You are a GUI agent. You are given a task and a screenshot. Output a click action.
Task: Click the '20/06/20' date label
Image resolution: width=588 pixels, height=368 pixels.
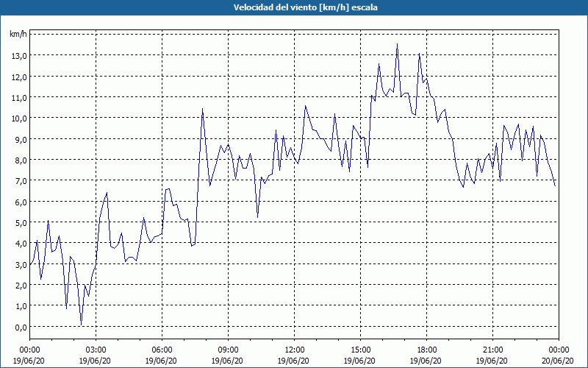(558, 361)
